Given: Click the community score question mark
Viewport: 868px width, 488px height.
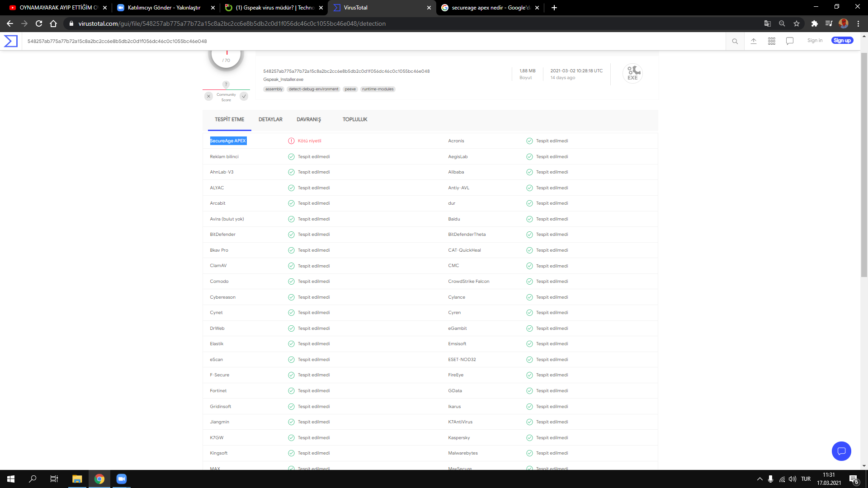Looking at the screenshot, I should (226, 84).
